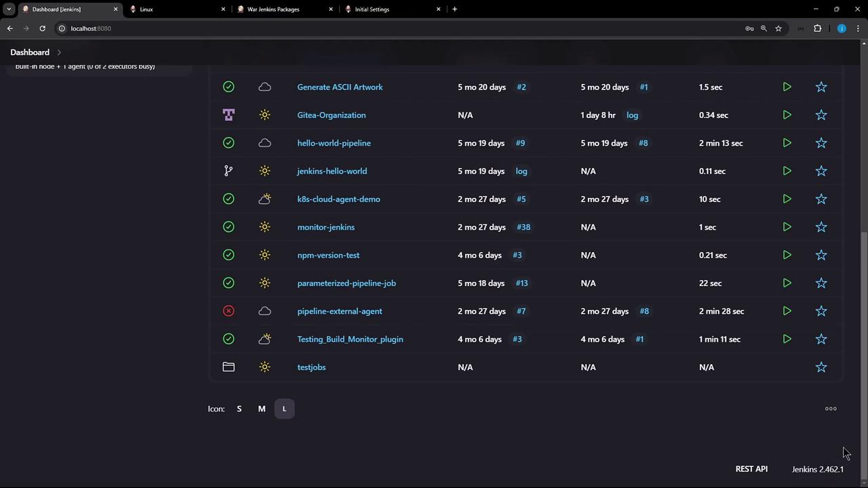Open the hello-world-pipeline job
Screen dimensions: 868x488
tap(334, 143)
